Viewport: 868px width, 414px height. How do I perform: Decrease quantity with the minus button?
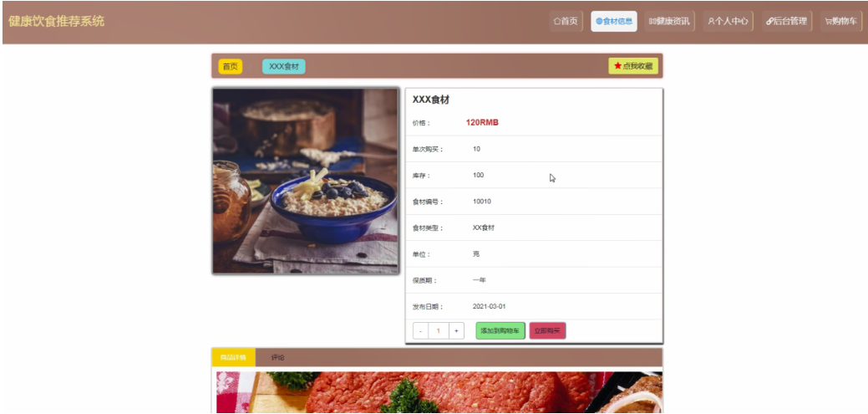point(421,331)
